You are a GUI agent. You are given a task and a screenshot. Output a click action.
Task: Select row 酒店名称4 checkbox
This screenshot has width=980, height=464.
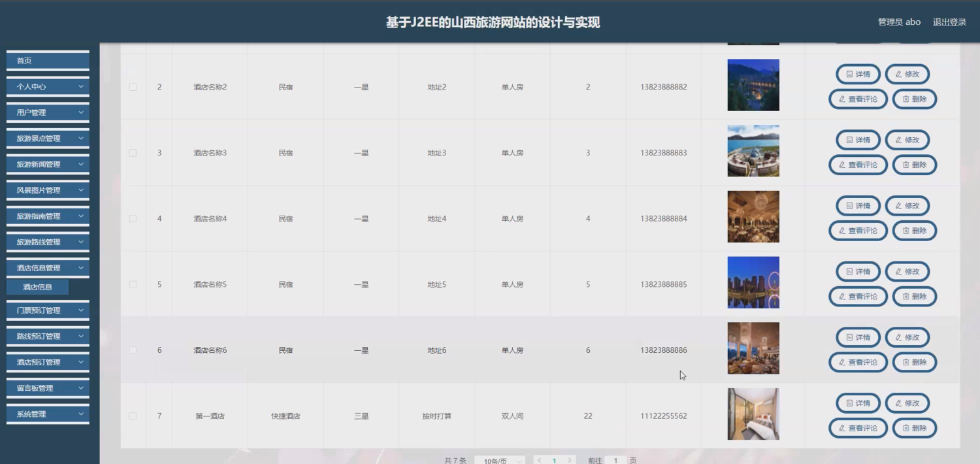pyautogui.click(x=133, y=219)
